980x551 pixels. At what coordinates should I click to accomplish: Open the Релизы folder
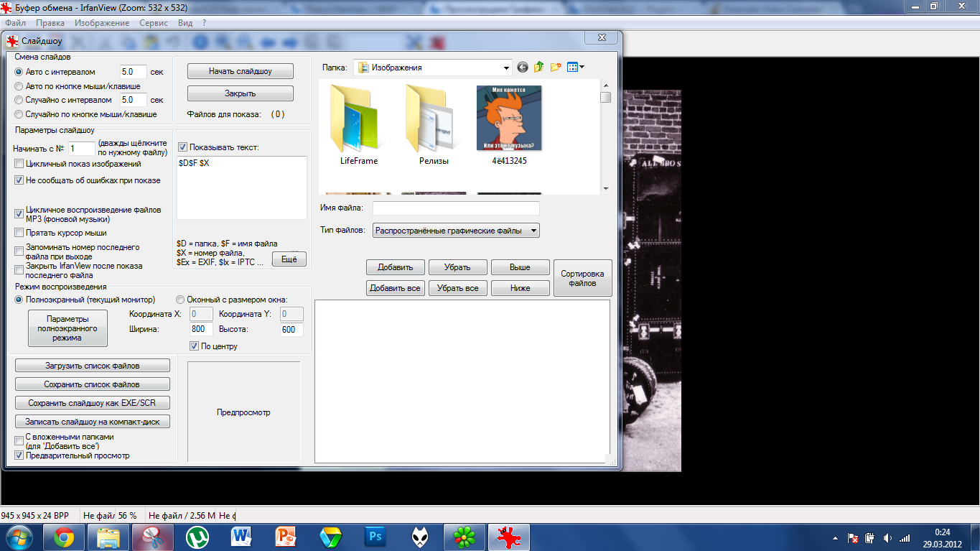tap(434, 121)
